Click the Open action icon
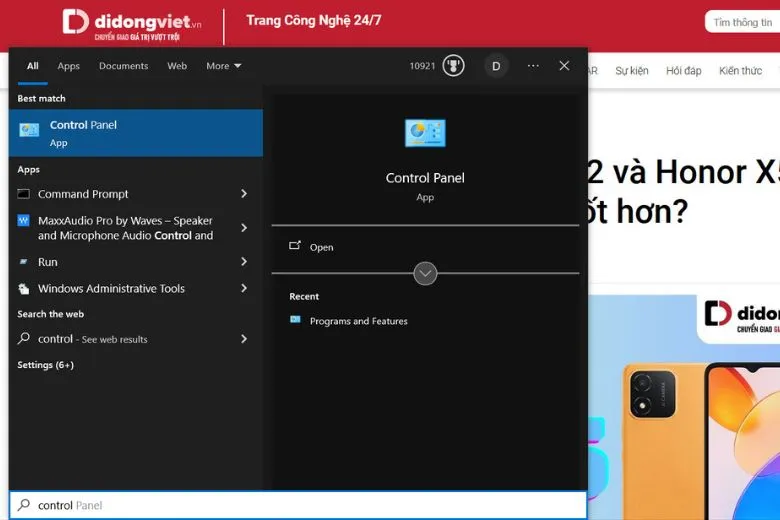 coord(295,245)
